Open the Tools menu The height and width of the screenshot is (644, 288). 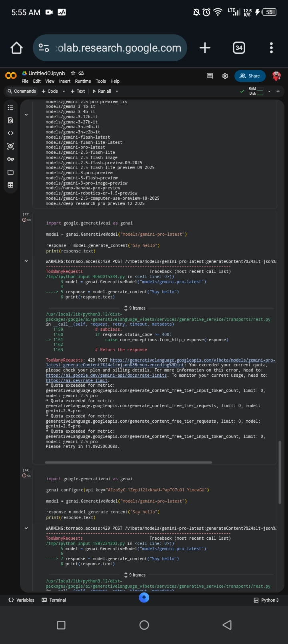tap(101, 81)
